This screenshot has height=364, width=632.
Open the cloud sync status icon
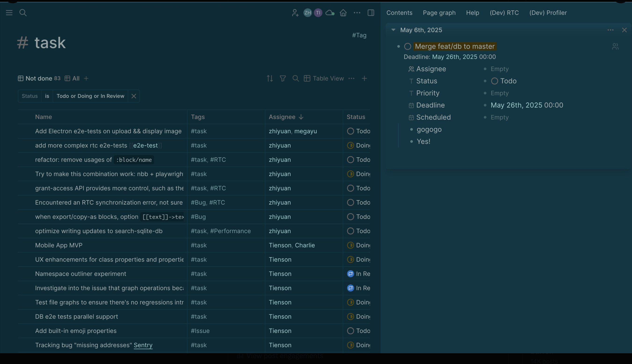[x=330, y=13]
